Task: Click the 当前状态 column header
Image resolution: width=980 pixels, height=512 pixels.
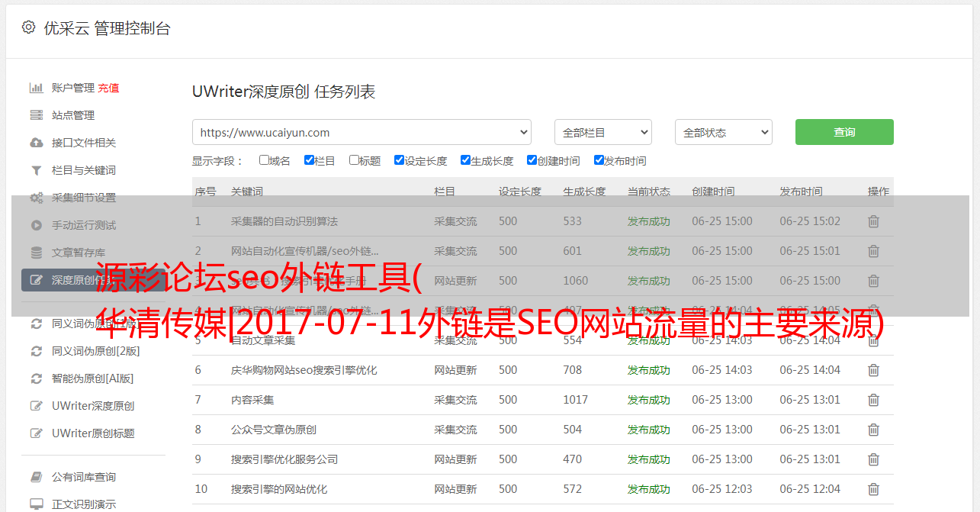Action: [x=649, y=192]
